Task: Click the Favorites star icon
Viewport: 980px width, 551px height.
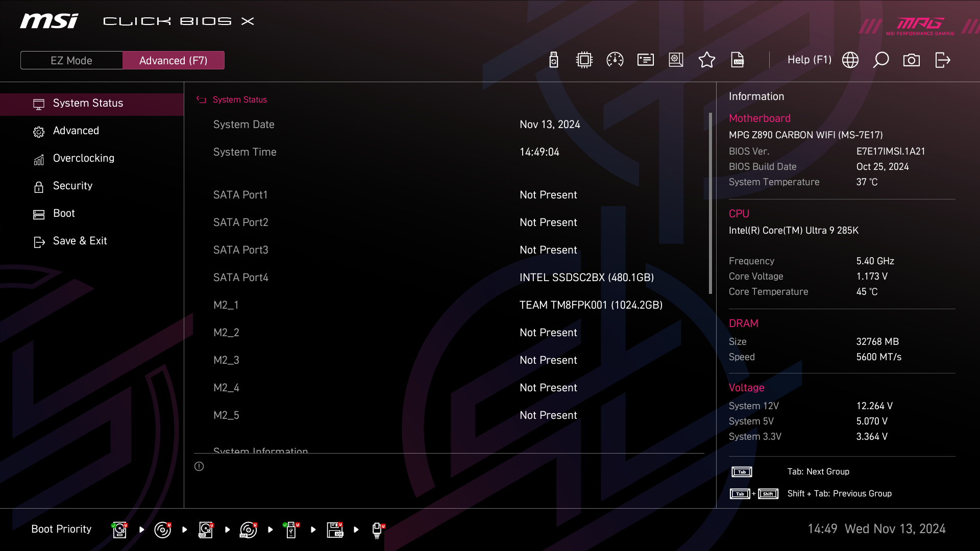Action: [x=706, y=60]
